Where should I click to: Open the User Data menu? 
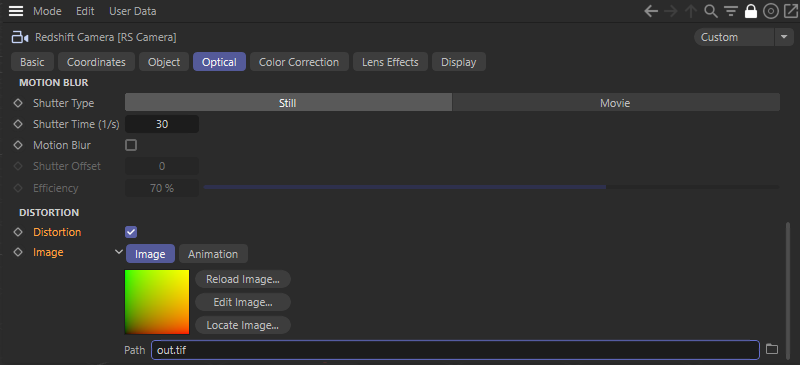133,11
